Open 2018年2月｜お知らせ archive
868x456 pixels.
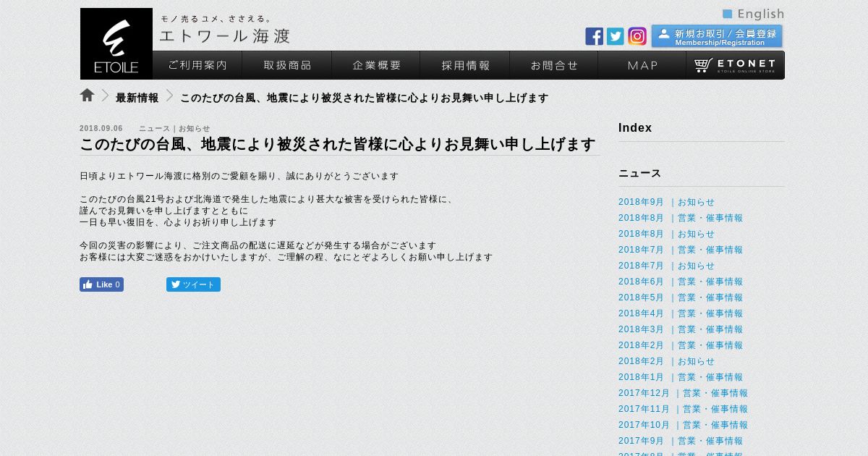coord(666,361)
